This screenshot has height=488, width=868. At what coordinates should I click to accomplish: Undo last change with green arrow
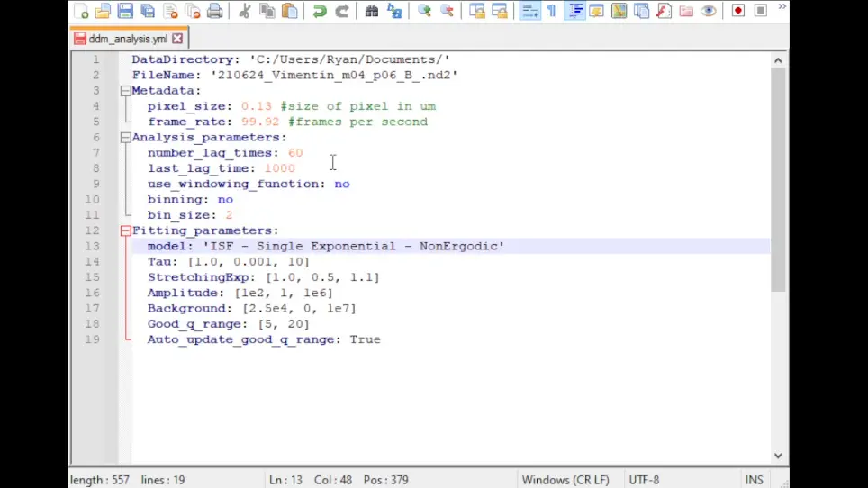click(320, 11)
